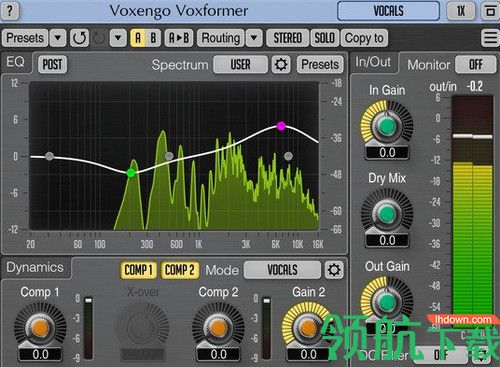Image resolution: width=500 pixels, height=367 pixels.
Task: Select the leftmost gray EQ point
Action: tap(49, 156)
